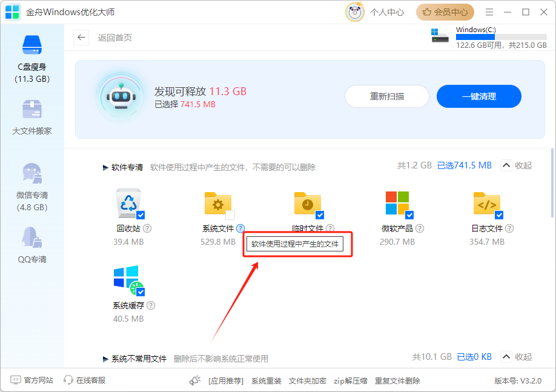The height and width of the screenshot is (392, 556).
Task: Click the robot mascot icon
Action: (x=121, y=97)
